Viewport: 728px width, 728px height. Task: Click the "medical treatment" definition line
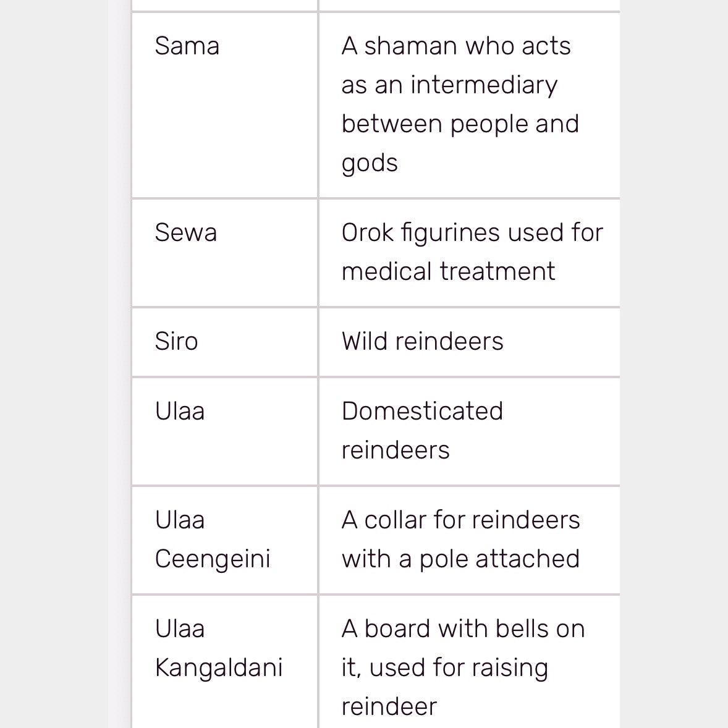(448, 272)
